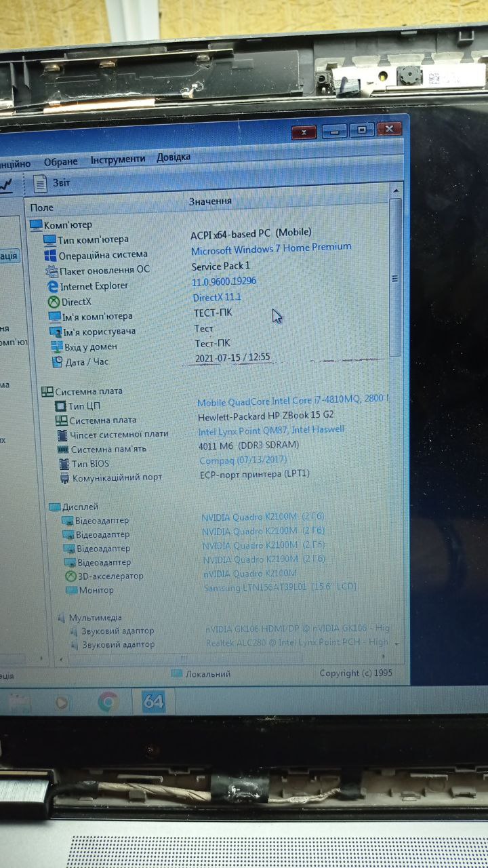
Task: Click the icon beside Тип комп'ютера
Action: (x=49, y=239)
